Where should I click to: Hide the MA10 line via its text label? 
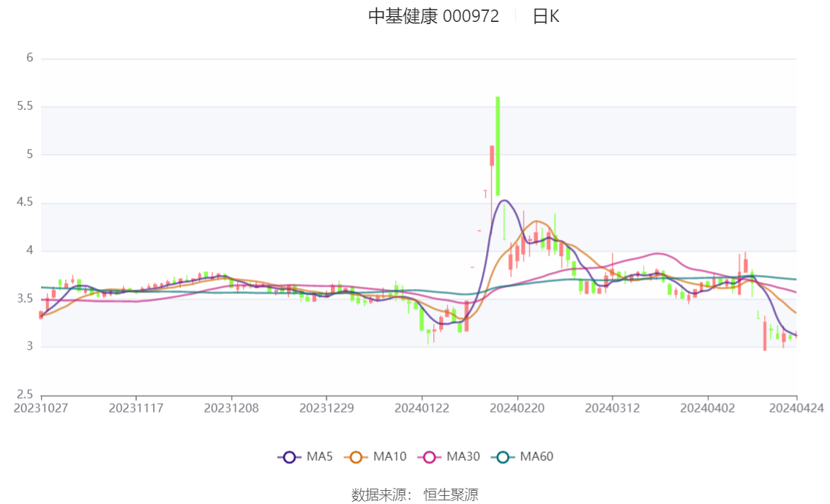(389, 457)
